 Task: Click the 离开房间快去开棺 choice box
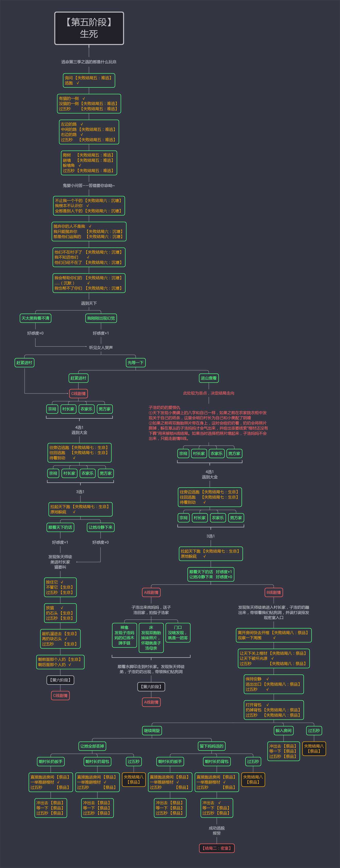tap(274, 635)
